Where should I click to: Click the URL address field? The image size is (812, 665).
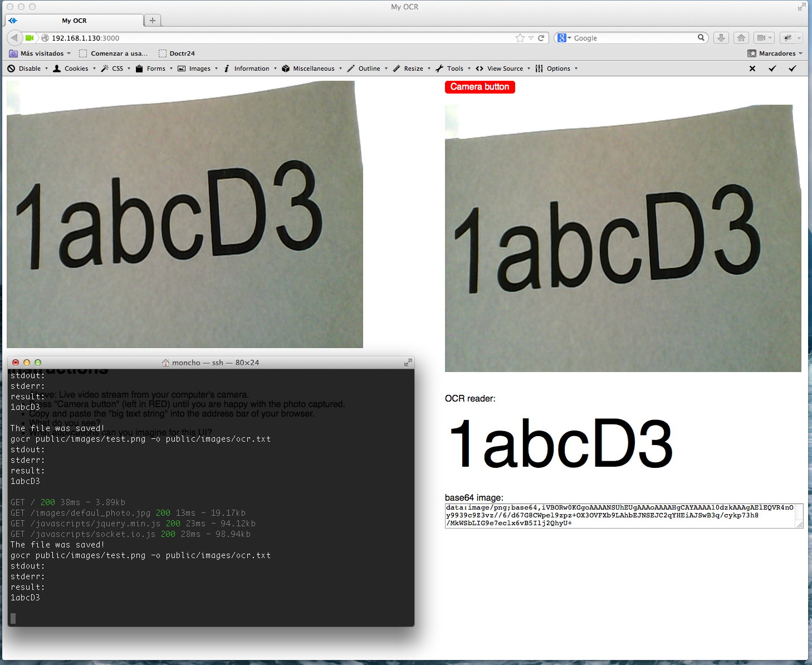(x=278, y=38)
